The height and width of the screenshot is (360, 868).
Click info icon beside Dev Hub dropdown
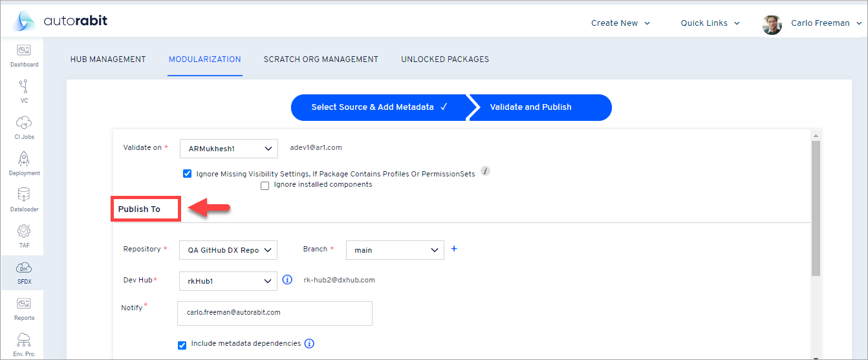[288, 281]
